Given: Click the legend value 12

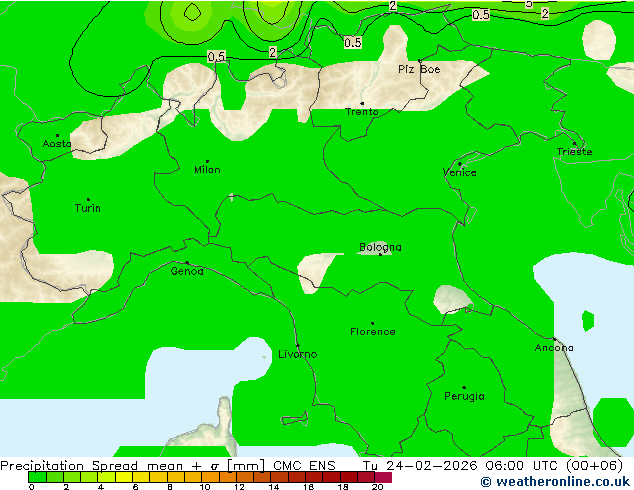Looking at the screenshot, I should tap(239, 486).
